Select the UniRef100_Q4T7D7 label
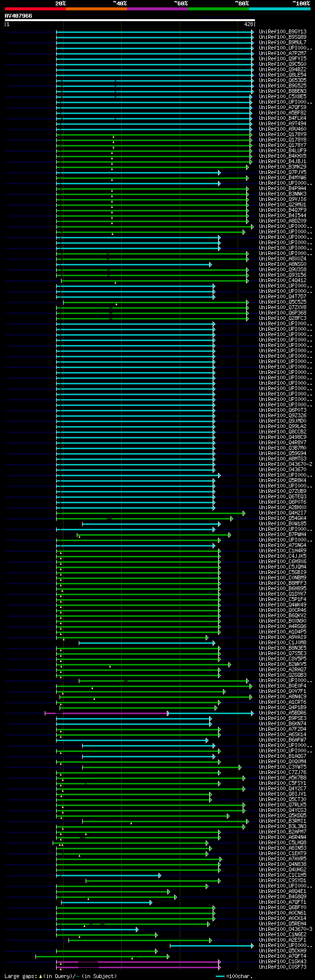 [x=283, y=297]
